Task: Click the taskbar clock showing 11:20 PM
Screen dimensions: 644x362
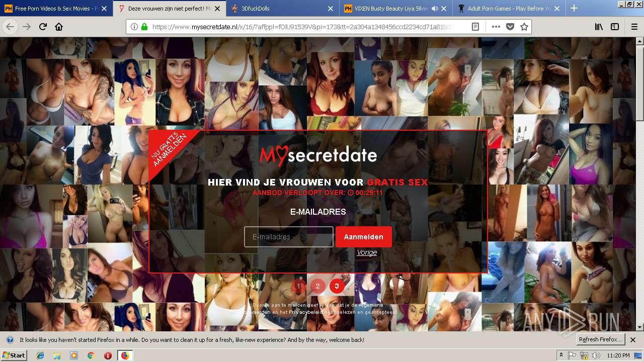Action: point(618,355)
